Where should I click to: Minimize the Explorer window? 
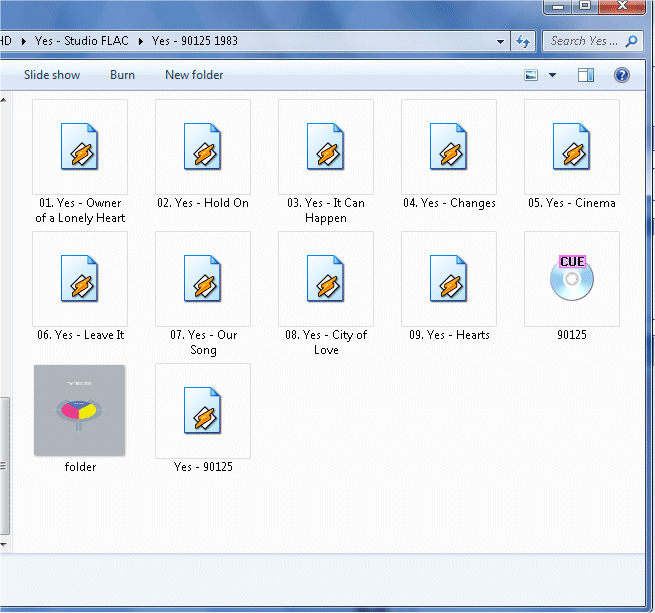(x=558, y=6)
